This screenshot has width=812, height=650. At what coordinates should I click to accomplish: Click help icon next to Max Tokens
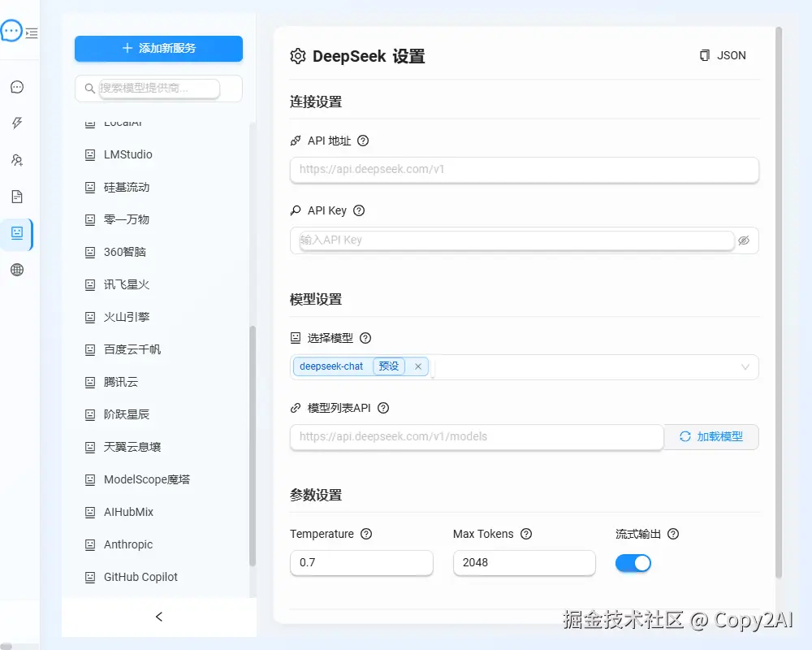(526, 534)
